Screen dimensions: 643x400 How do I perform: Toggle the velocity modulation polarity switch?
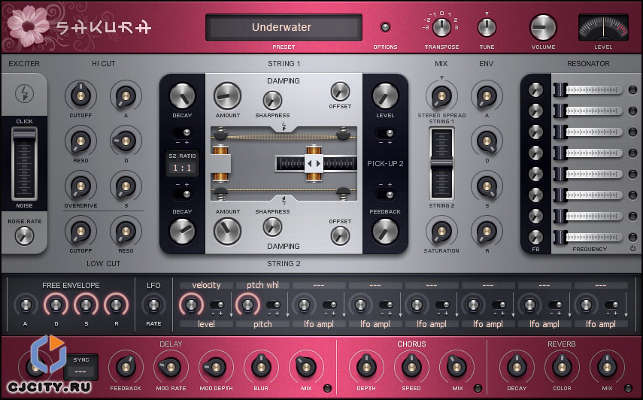(217, 305)
